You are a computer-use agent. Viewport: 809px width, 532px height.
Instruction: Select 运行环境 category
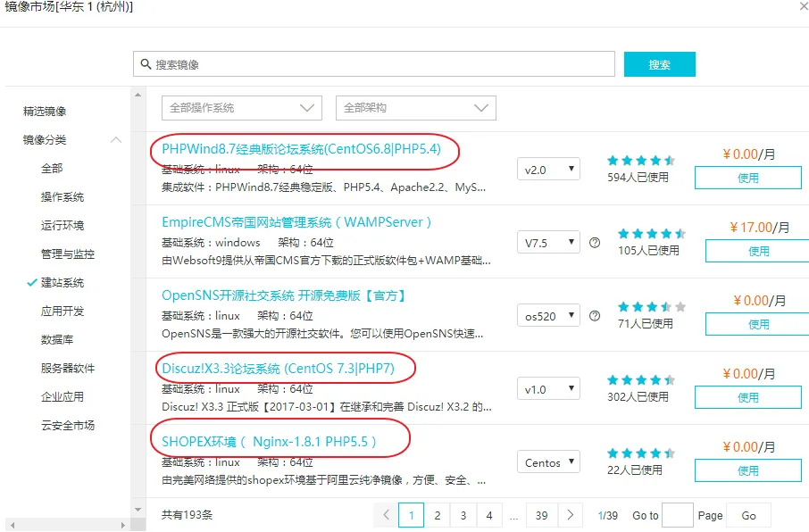63,226
